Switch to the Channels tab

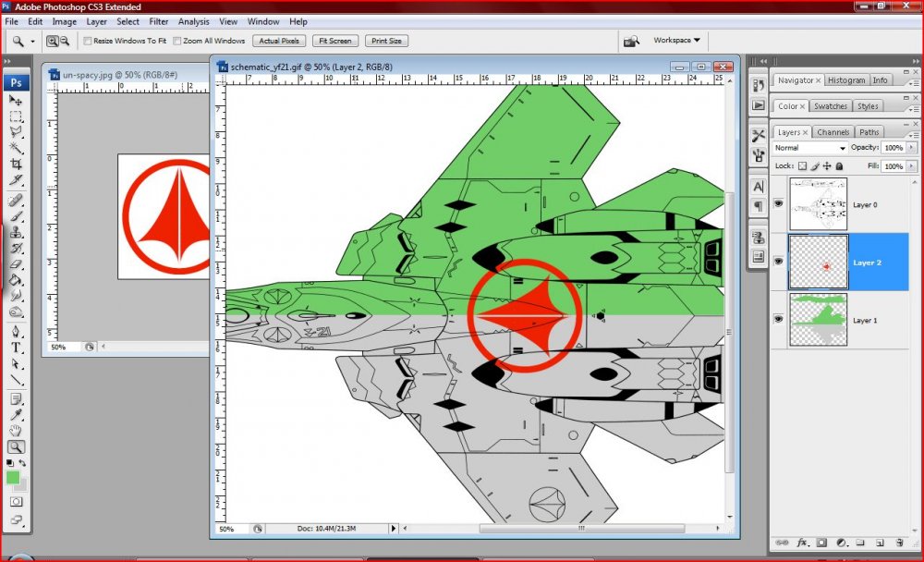pos(833,132)
